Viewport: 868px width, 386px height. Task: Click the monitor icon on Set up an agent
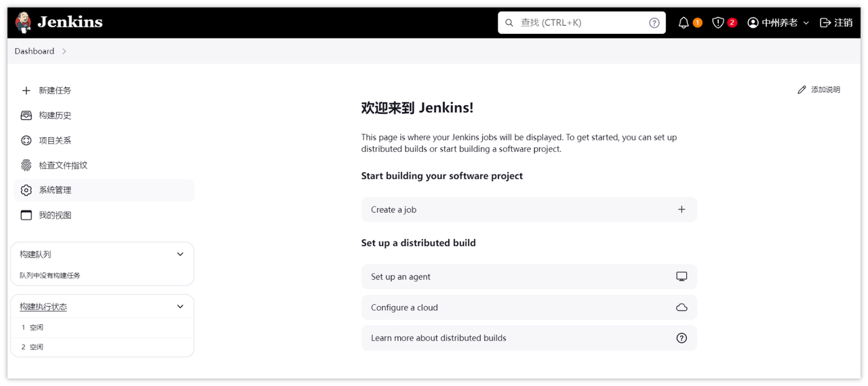point(682,277)
